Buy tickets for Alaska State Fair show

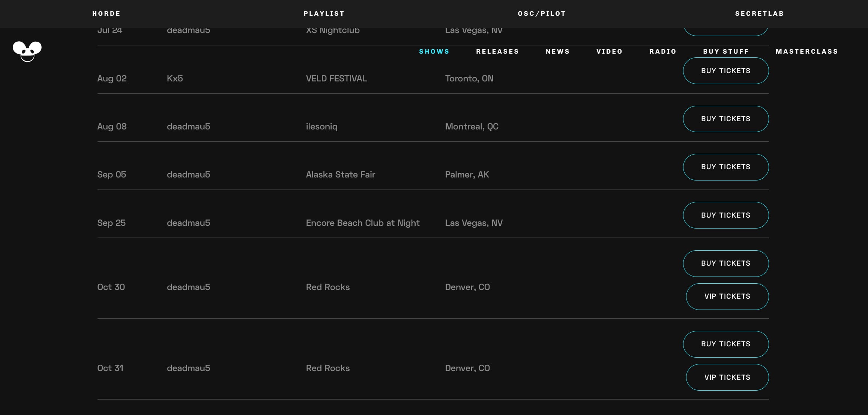pos(726,167)
